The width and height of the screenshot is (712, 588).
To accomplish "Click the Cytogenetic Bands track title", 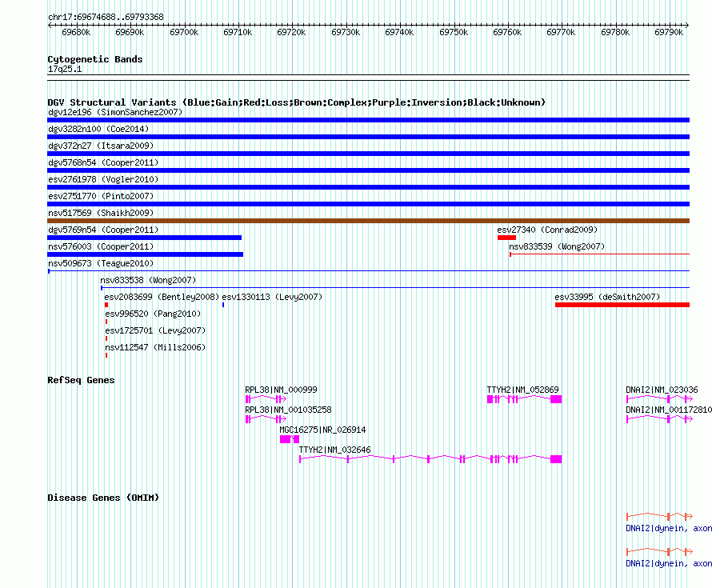I will pyautogui.click(x=95, y=59).
